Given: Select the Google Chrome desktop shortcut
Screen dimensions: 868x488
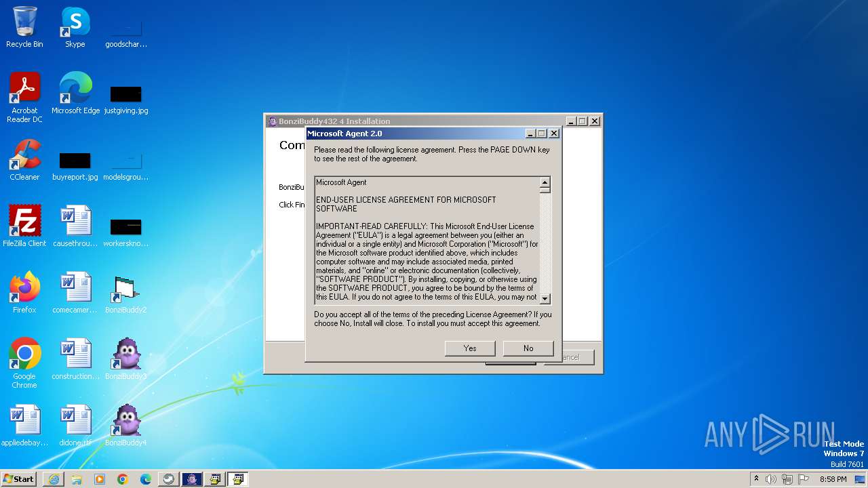Looking at the screenshot, I should [24, 363].
